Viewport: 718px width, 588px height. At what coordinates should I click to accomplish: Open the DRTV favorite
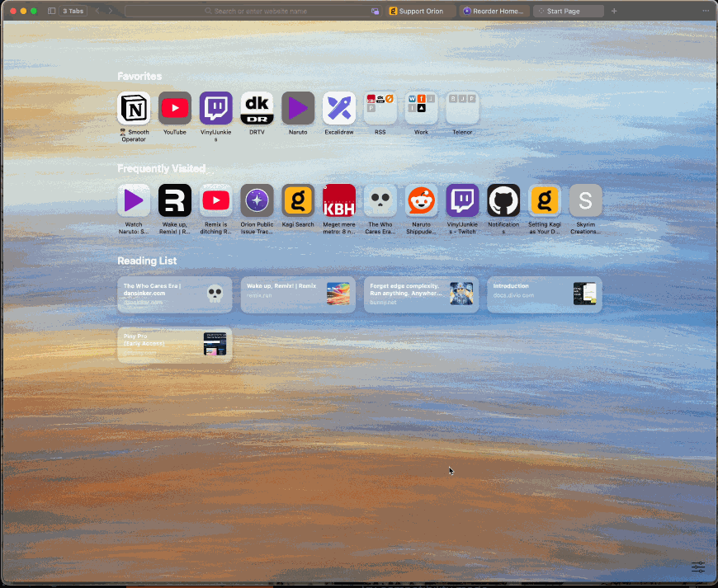point(257,108)
